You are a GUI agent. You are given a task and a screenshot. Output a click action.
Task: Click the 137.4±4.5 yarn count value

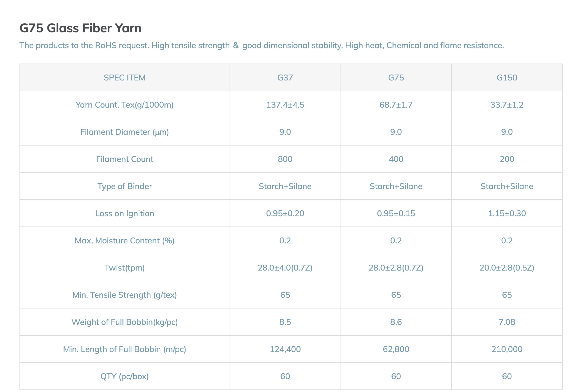click(x=285, y=105)
